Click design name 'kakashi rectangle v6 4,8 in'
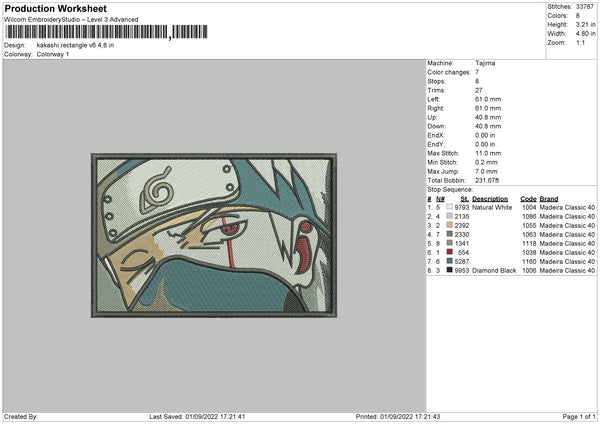 pyautogui.click(x=75, y=45)
